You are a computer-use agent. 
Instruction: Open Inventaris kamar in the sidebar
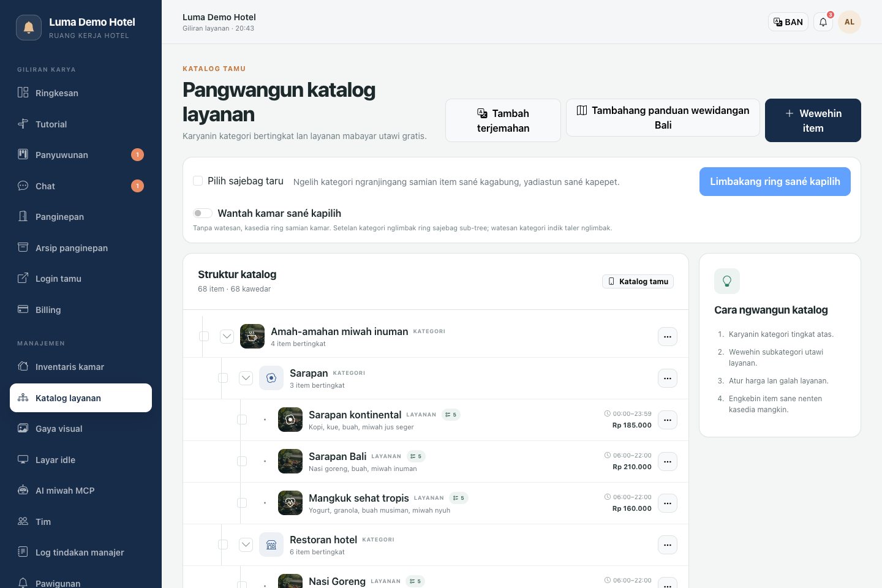pos(81,367)
